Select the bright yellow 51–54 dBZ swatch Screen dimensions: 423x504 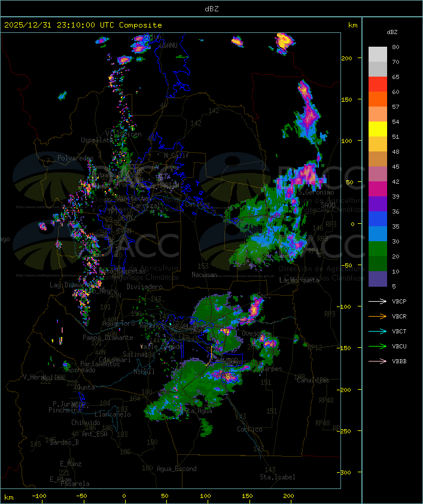(378, 129)
